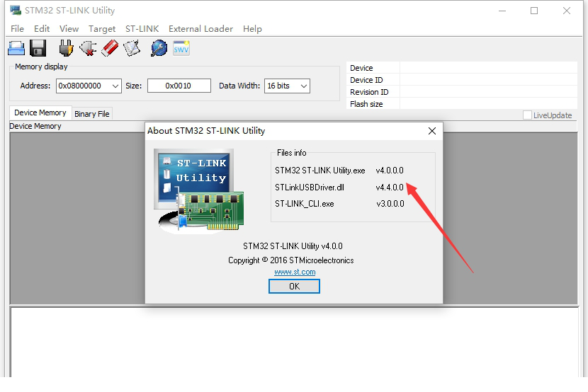Click the Size field showing 0x0010
Image resolution: width=588 pixels, height=392 pixels.
point(179,86)
